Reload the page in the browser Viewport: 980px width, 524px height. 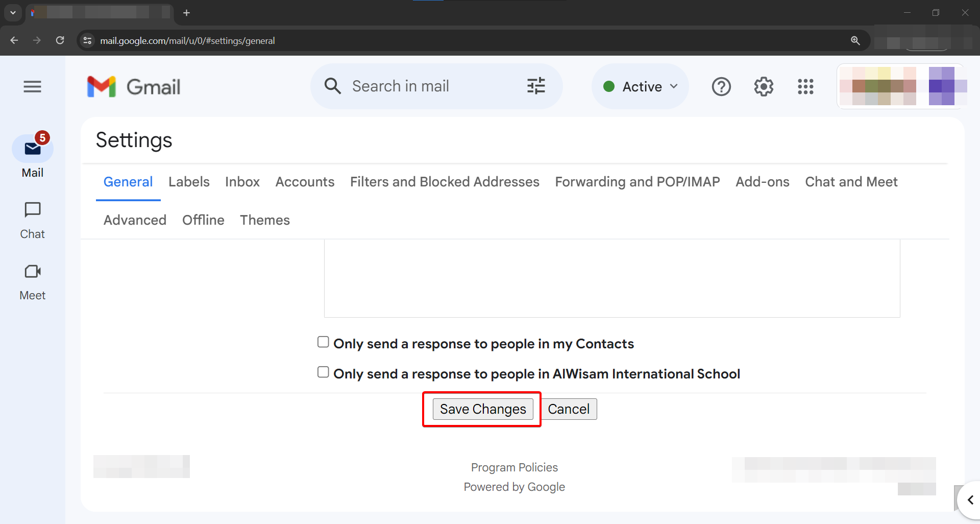(x=60, y=40)
